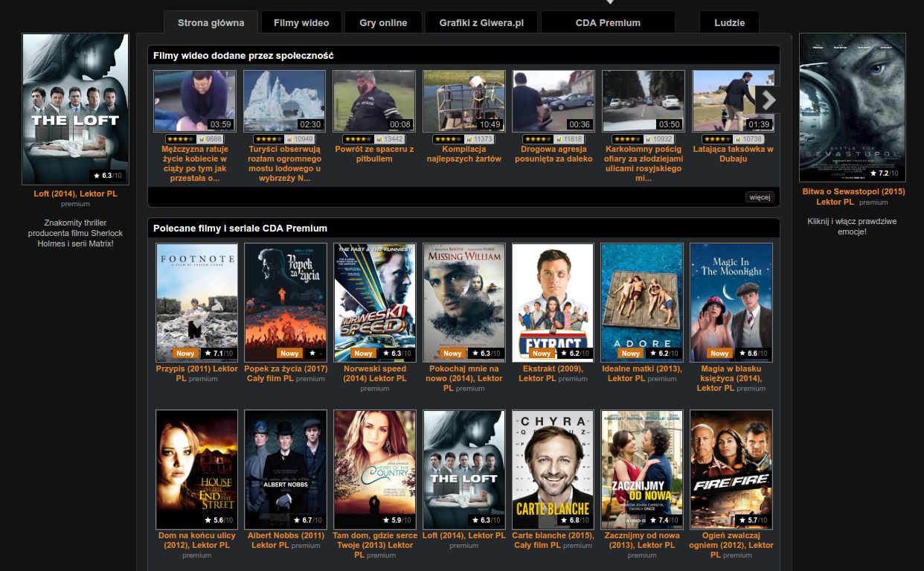Open the Footnote movie poster
Screen dimensions: 924x571
click(x=197, y=302)
